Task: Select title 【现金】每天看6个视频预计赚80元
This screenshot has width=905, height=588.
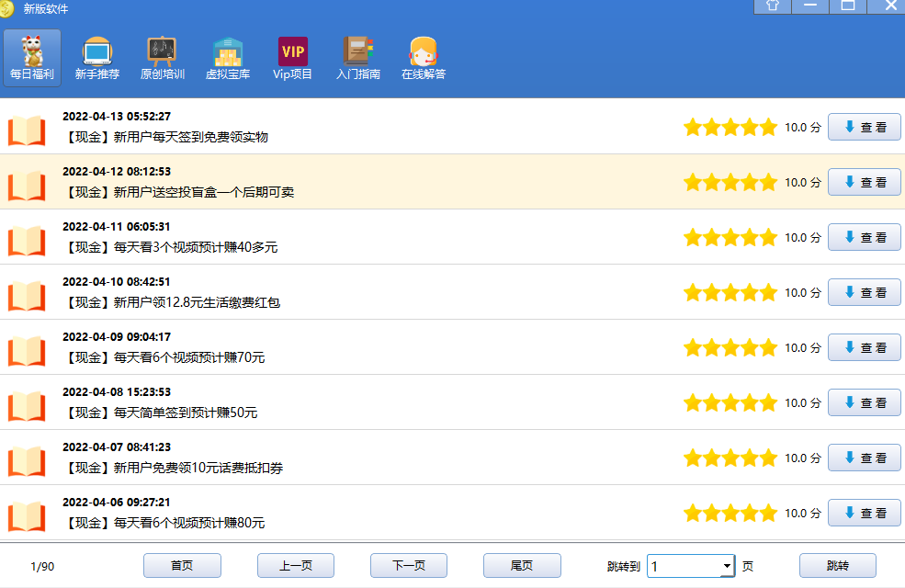Action: (x=164, y=523)
